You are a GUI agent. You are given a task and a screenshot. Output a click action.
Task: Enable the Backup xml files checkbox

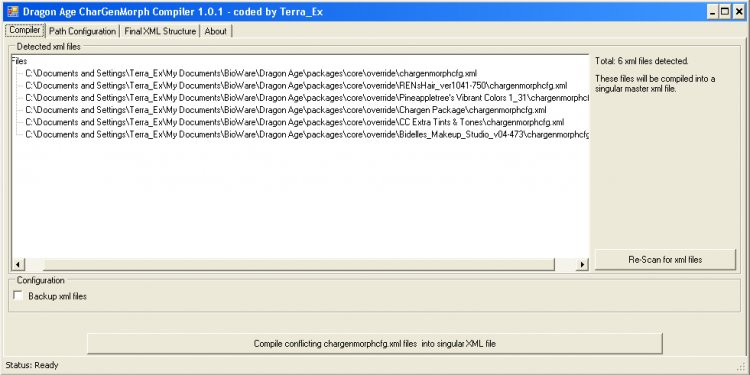pyautogui.click(x=18, y=296)
